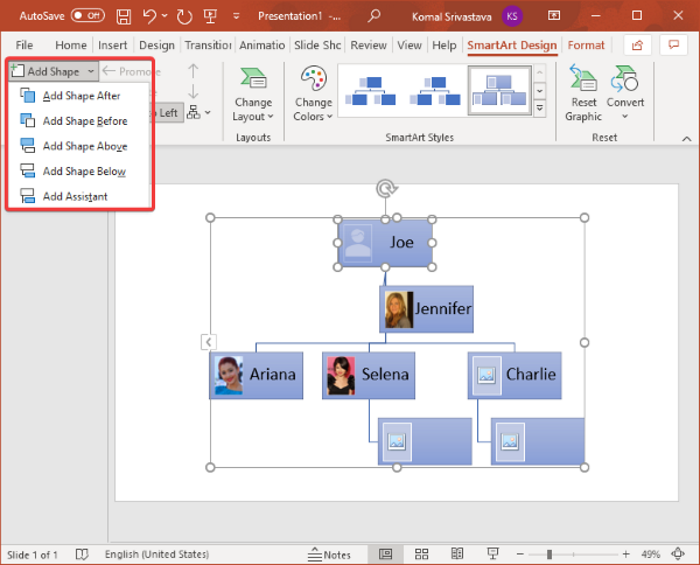Choose Add Shape Below menu entry
700x565 pixels.
click(x=83, y=171)
